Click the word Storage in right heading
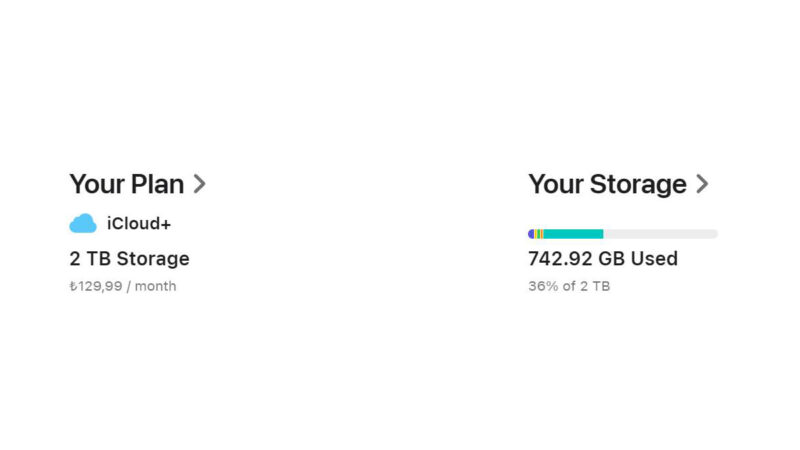The height and width of the screenshot is (450, 800). [x=638, y=184]
